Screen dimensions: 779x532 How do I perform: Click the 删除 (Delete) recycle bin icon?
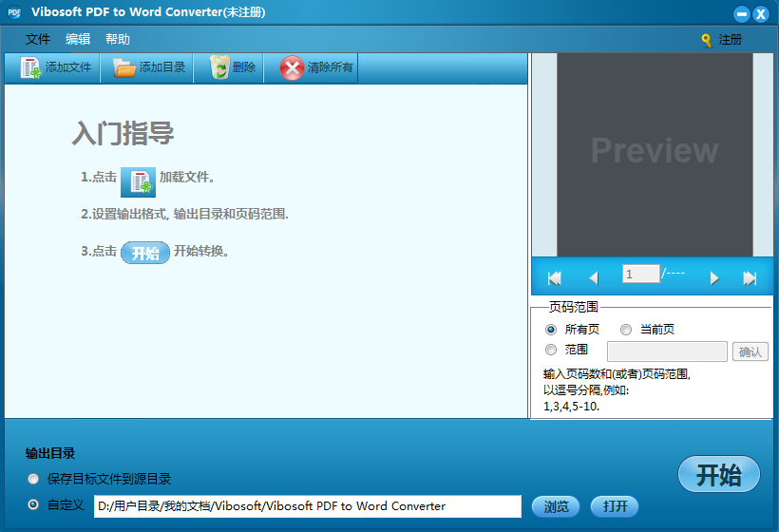click(219, 67)
